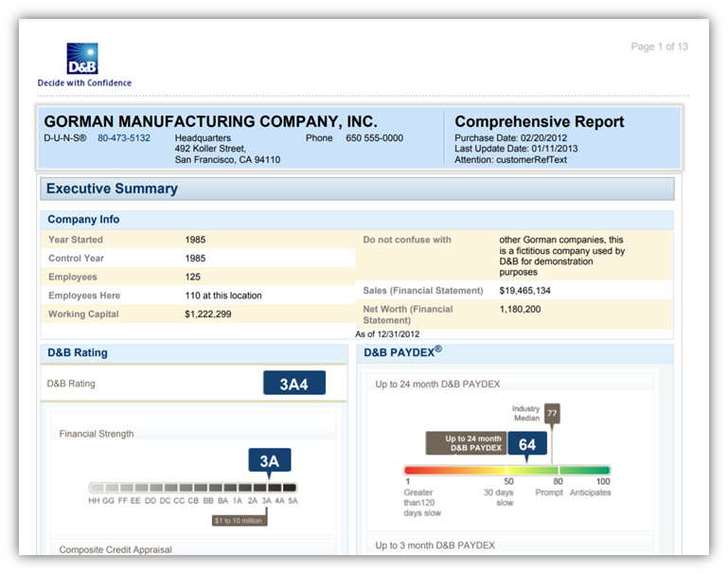Click the Financial Strength subheading
The image size is (728, 574).
[x=97, y=434]
